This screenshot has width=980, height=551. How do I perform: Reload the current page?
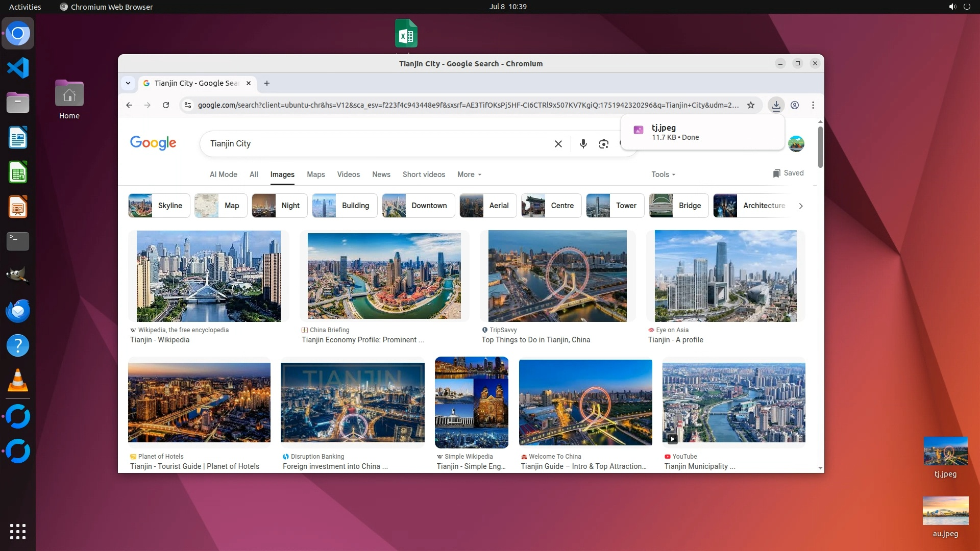click(x=166, y=105)
